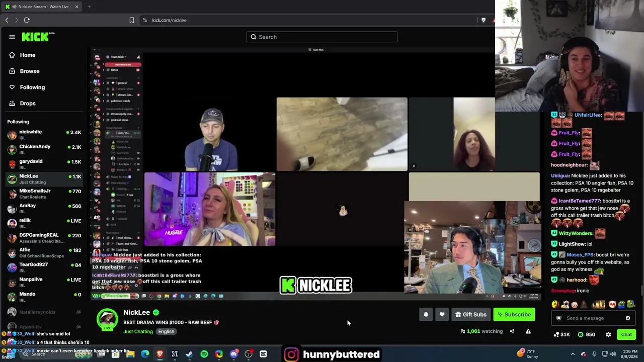Click username Ubligua in chat
The width and height of the screenshot is (644, 362).
pyautogui.click(x=560, y=176)
